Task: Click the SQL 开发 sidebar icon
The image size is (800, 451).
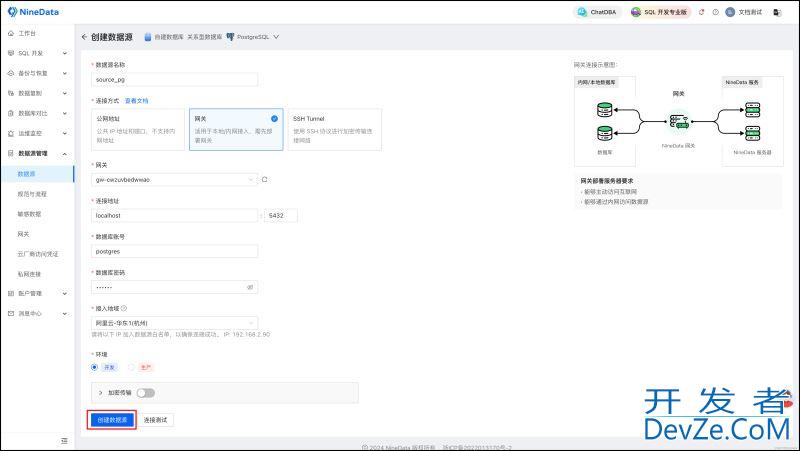Action: (11, 53)
